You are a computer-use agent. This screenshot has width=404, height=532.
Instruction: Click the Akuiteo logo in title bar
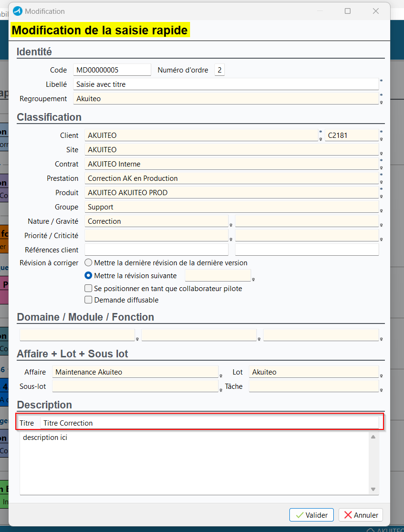[17, 11]
